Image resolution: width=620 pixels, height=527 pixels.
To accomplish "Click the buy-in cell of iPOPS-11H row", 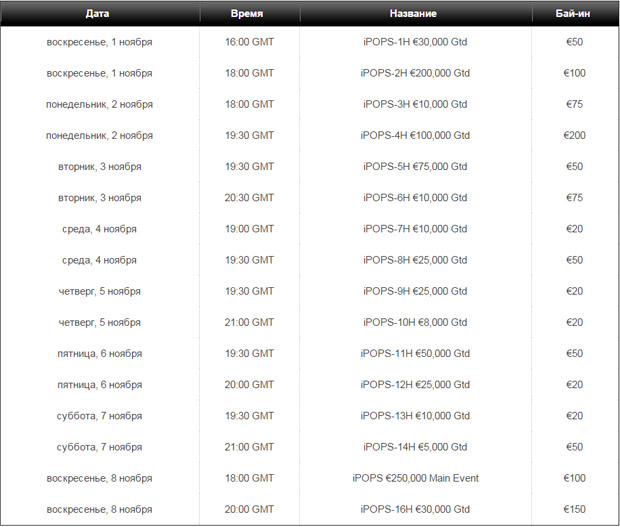I will point(575,353).
